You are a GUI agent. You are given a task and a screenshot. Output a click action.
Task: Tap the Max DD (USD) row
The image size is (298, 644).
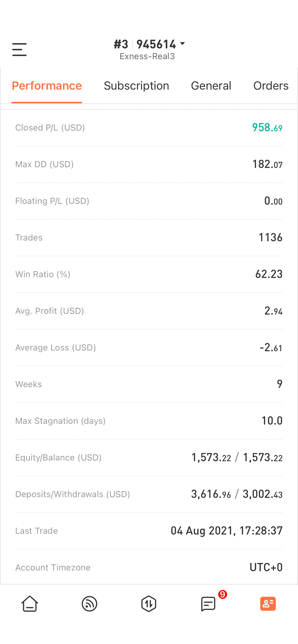[149, 164]
